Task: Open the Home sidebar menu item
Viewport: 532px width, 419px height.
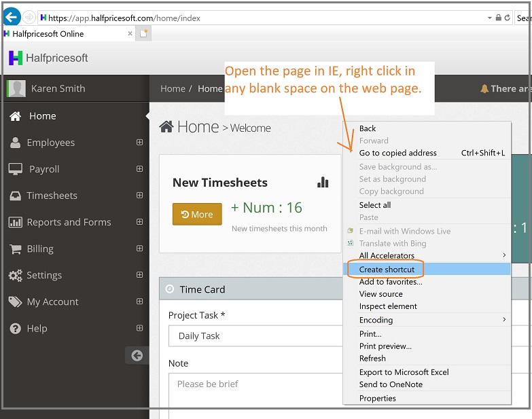Action: coord(76,116)
